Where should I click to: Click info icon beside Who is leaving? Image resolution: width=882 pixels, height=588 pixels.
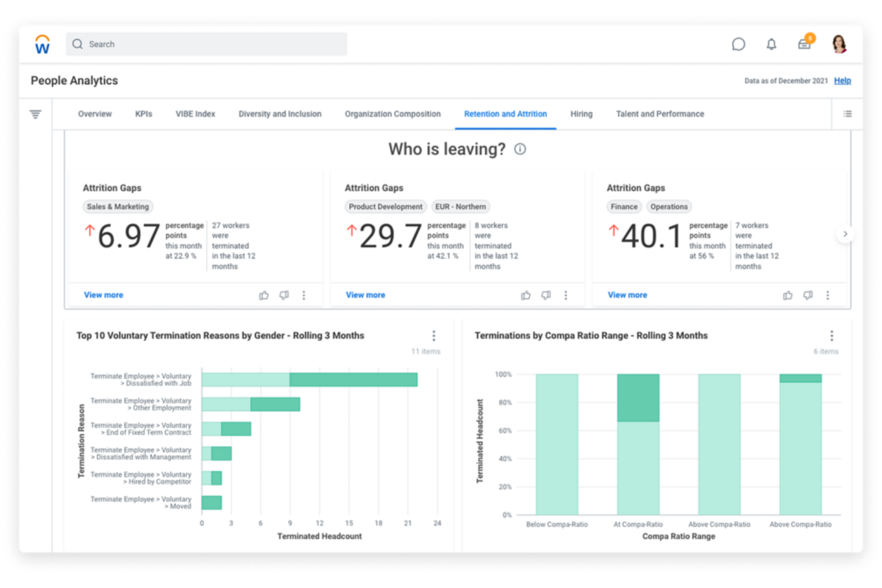[520, 149]
